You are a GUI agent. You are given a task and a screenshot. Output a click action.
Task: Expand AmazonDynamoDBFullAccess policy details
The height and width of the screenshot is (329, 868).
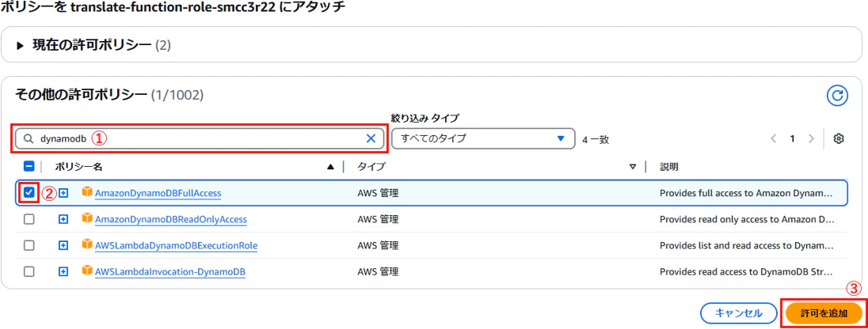[63, 193]
